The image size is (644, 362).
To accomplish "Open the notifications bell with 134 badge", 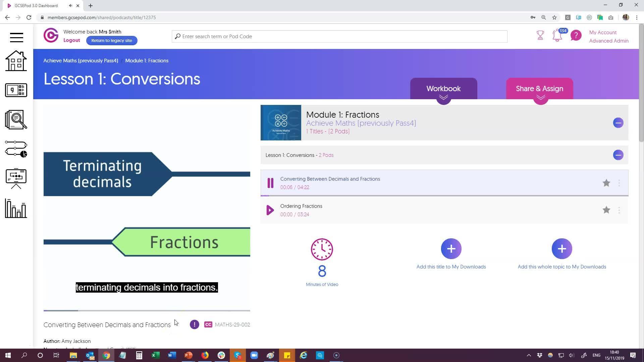I will pos(558,35).
